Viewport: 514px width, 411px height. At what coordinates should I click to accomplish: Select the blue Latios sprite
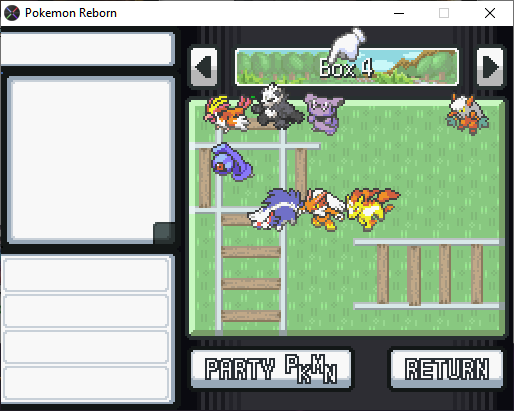277,210
